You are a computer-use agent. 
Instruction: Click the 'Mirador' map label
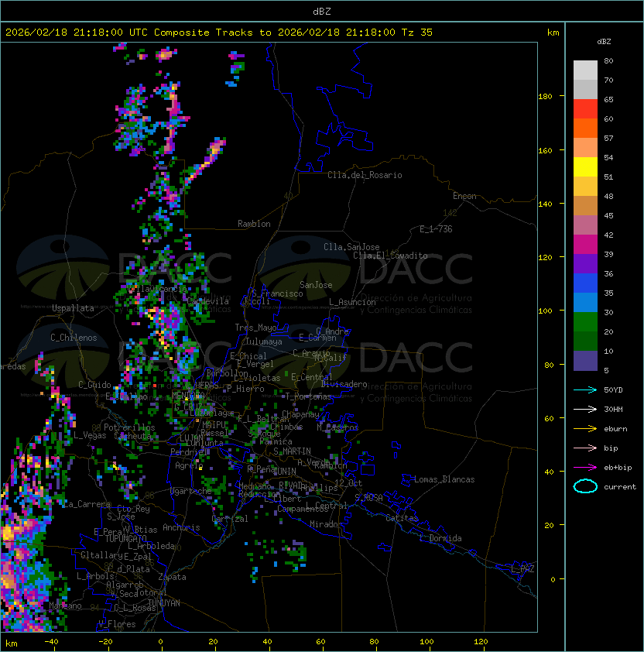click(326, 524)
